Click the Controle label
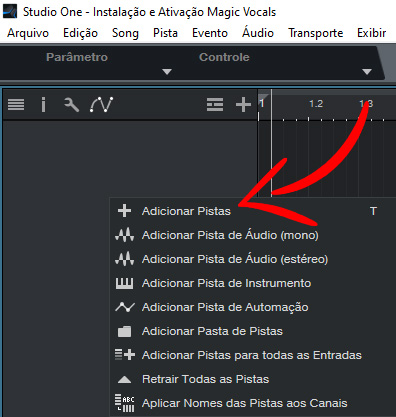 pos(224,57)
